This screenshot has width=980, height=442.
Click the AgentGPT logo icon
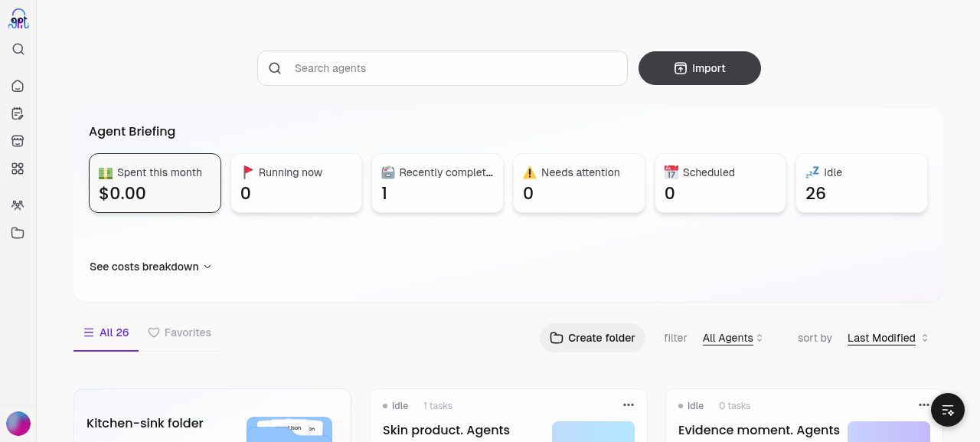click(18, 18)
